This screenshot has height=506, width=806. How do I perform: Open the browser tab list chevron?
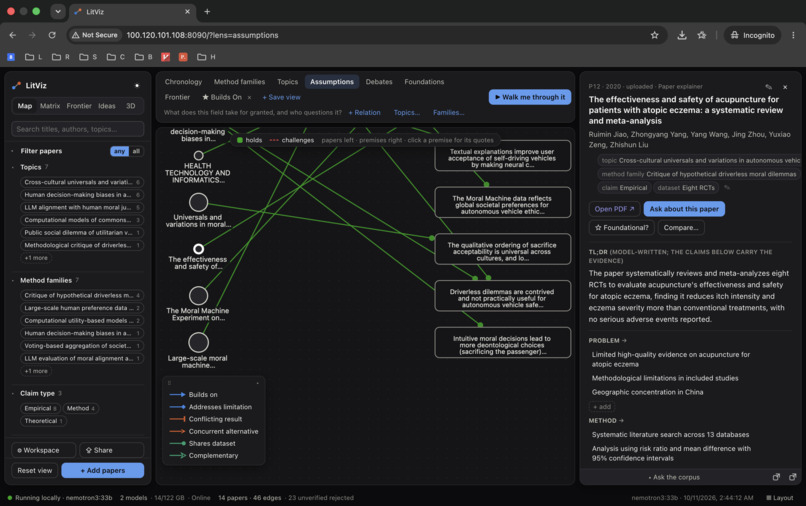(58, 11)
